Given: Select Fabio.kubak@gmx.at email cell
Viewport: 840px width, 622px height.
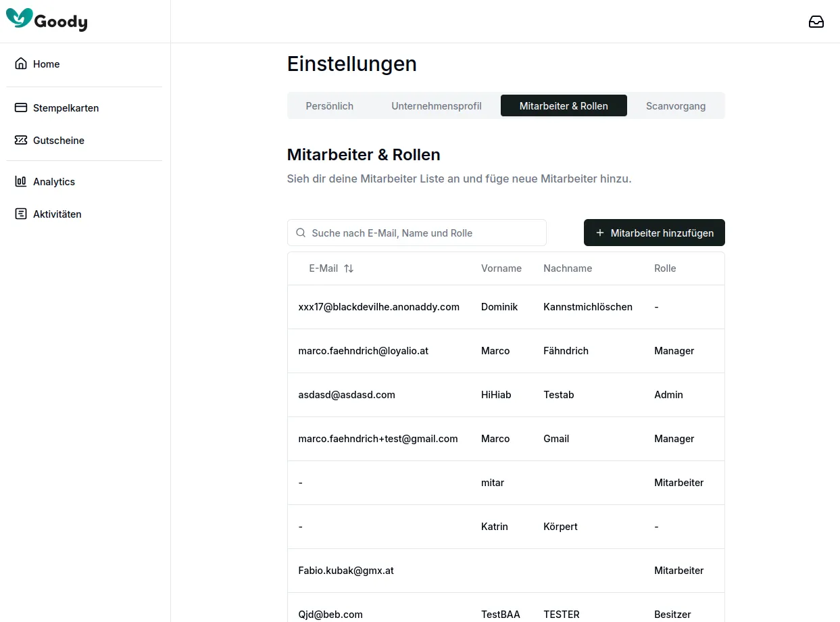Looking at the screenshot, I should click(346, 571).
